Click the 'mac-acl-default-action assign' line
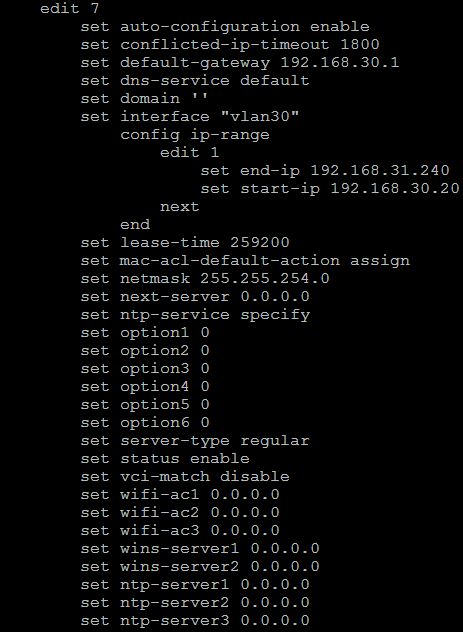This screenshot has height=632, width=463. (x=245, y=261)
